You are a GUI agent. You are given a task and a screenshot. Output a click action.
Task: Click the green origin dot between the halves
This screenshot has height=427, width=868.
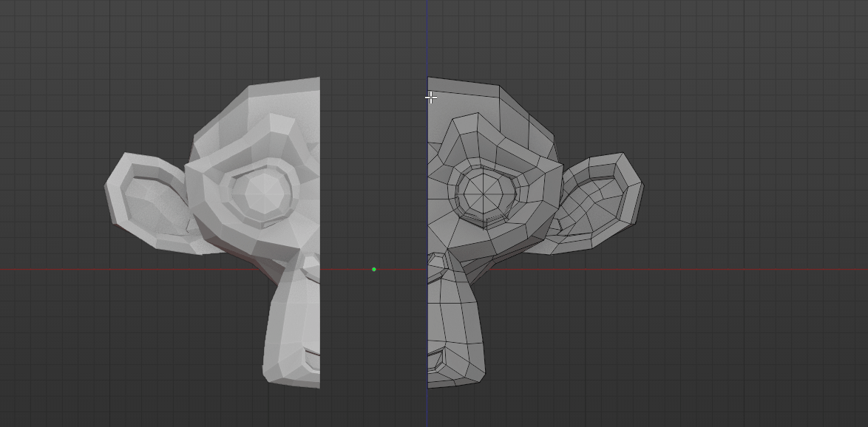(x=374, y=270)
